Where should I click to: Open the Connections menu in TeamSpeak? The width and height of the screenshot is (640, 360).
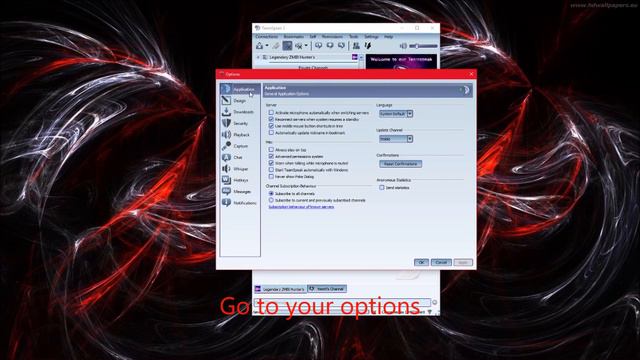267,37
